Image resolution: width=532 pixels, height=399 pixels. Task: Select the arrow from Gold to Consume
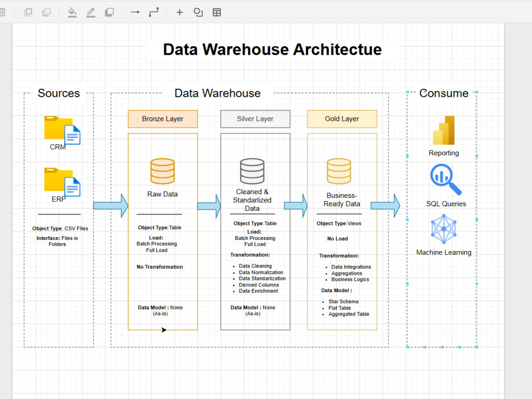(x=385, y=205)
